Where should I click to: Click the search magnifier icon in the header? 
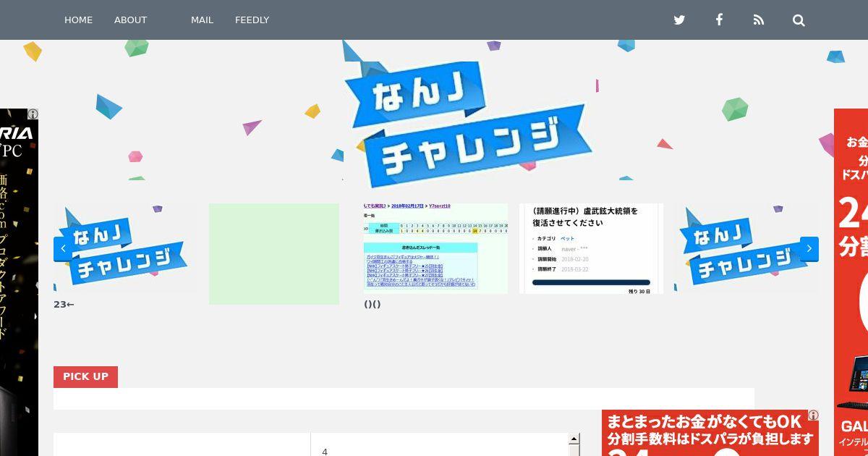click(x=799, y=20)
